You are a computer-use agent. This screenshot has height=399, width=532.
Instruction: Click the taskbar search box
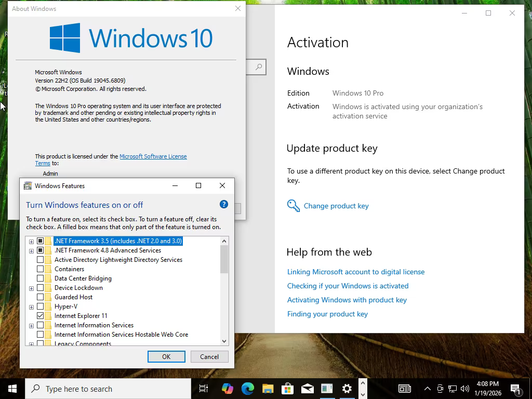108,389
